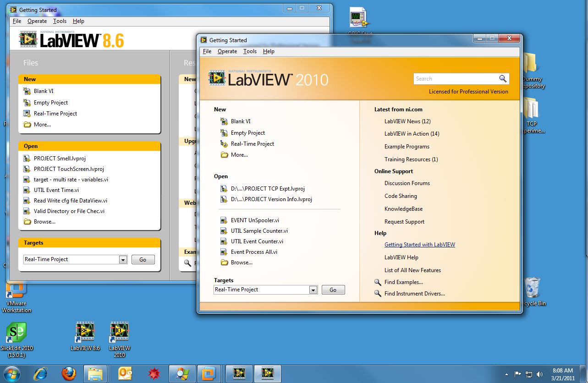Expand the Targets dropdown in LabVIEW 8.6 window
Viewport: 588px width, 383px height.
click(123, 260)
